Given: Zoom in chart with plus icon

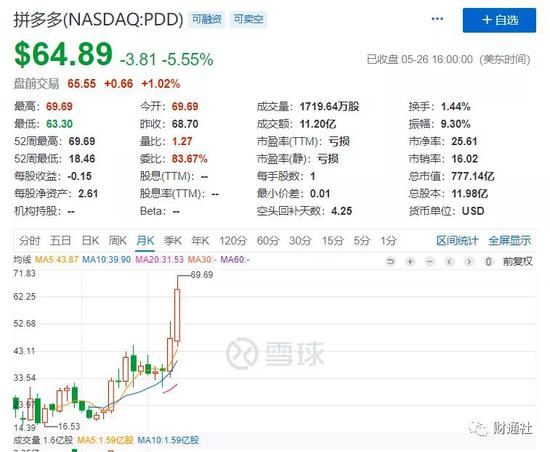Looking at the screenshot, I should (410, 261).
